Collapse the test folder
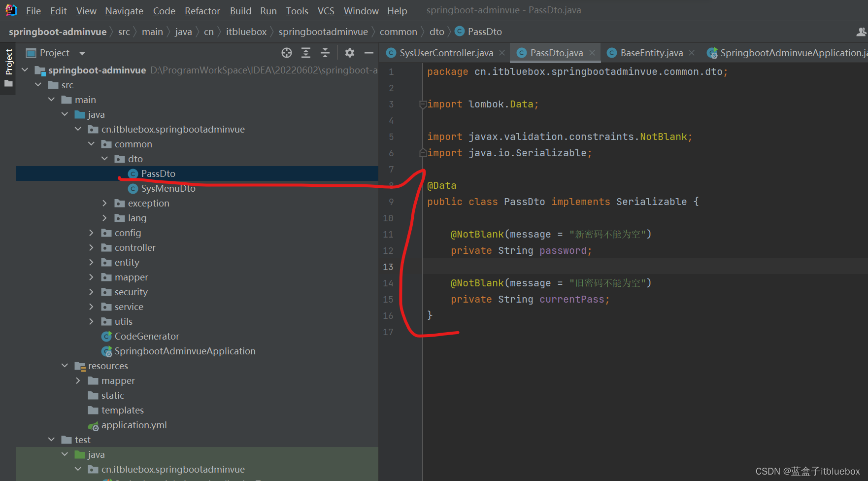The image size is (868, 481). (x=52, y=440)
